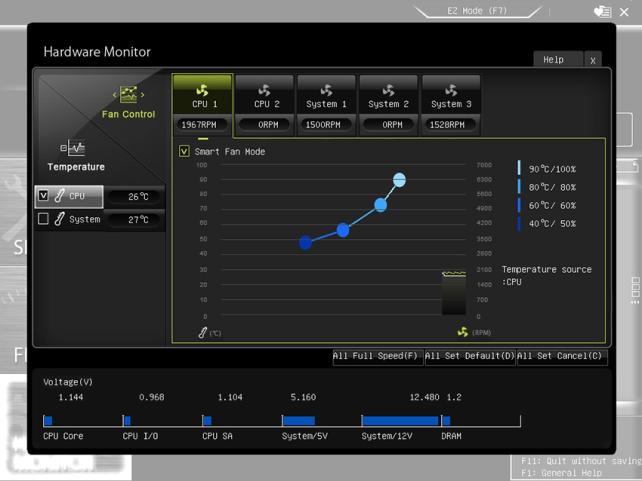
Task: Click the 60°C/60% legend entry
Action: point(547,205)
